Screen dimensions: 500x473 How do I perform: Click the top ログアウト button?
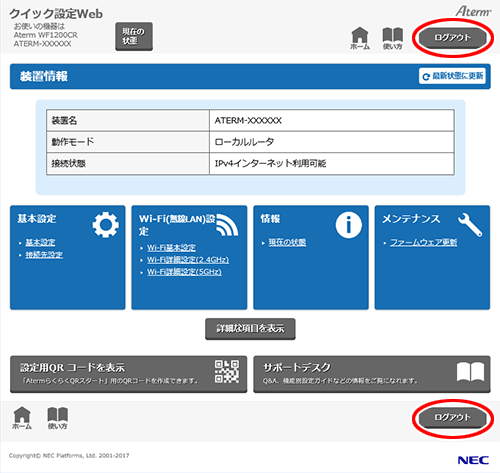452,37
